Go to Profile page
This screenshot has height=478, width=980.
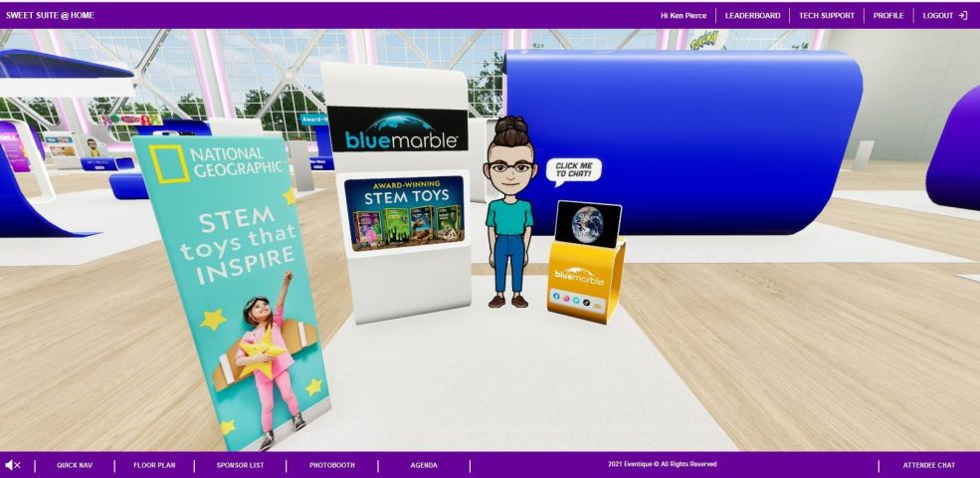pos(888,15)
